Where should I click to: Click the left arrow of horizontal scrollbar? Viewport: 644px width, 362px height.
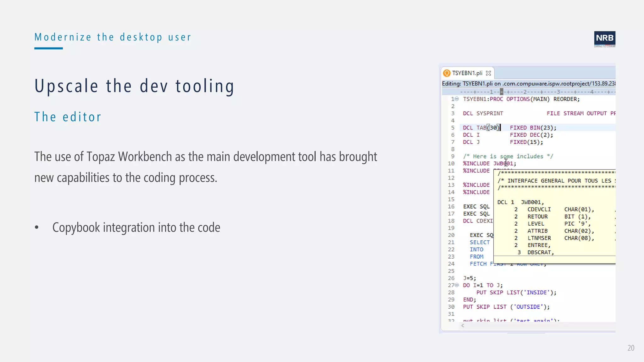pos(463,326)
